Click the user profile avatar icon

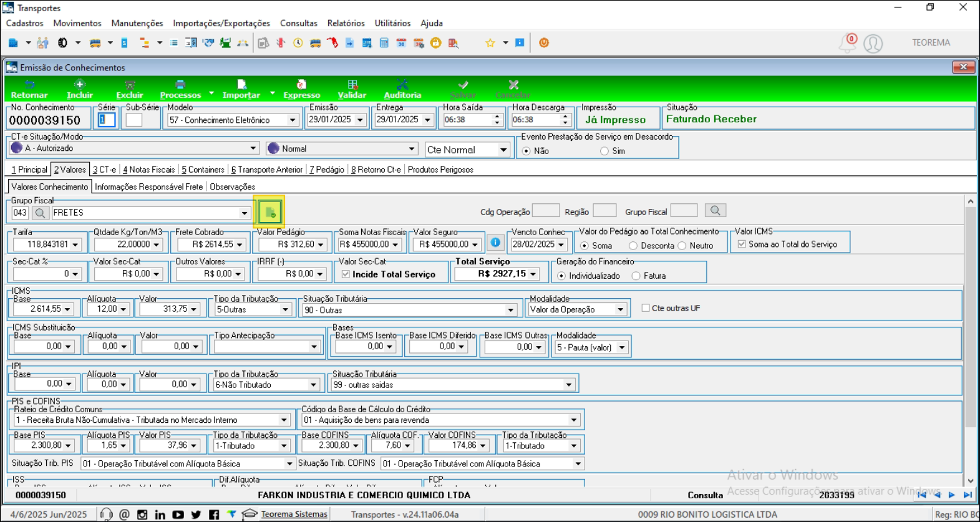coord(873,43)
